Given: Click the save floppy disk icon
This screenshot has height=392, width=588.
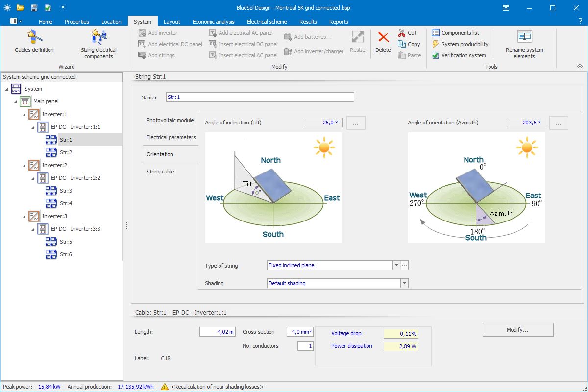Looking at the screenshot, I should (x=34, y=8).
